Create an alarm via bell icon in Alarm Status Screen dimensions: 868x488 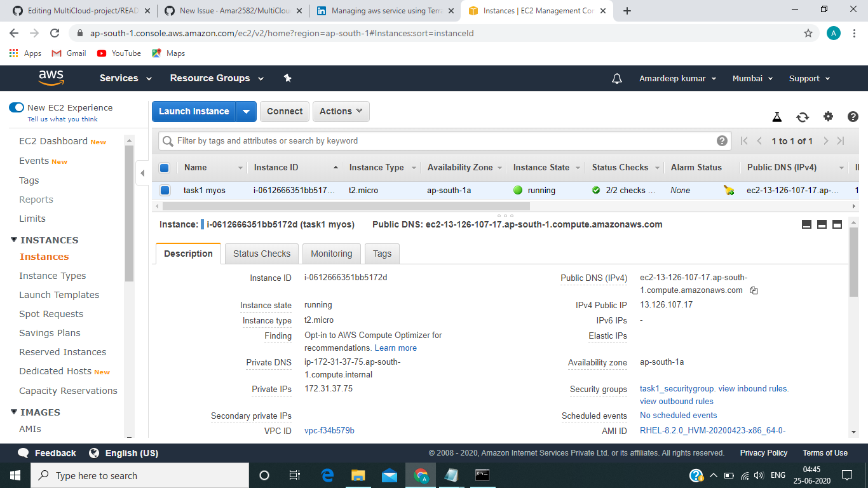coord(728,189)
